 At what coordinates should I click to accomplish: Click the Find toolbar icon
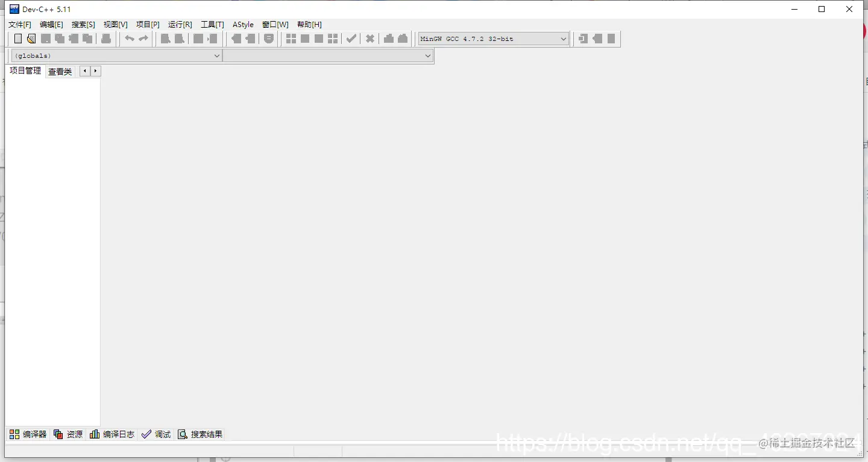pyautogui.click(x=165, y=39)
